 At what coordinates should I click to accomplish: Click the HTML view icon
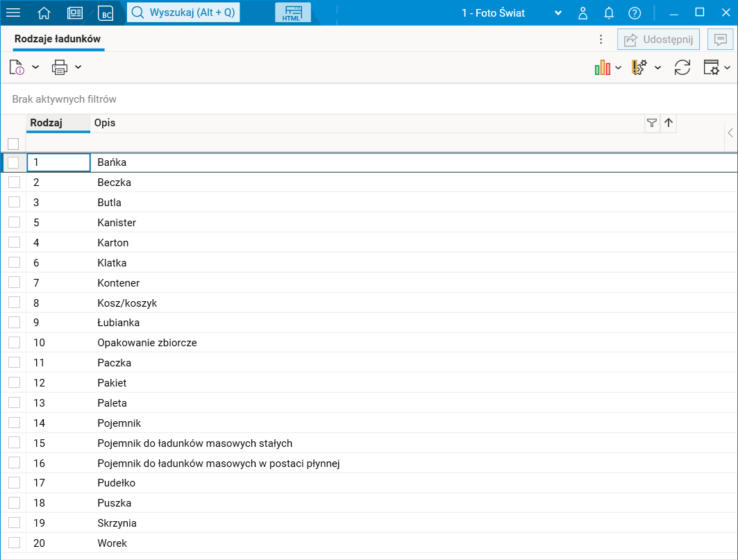pyautogui.click(x=292, y=12)
